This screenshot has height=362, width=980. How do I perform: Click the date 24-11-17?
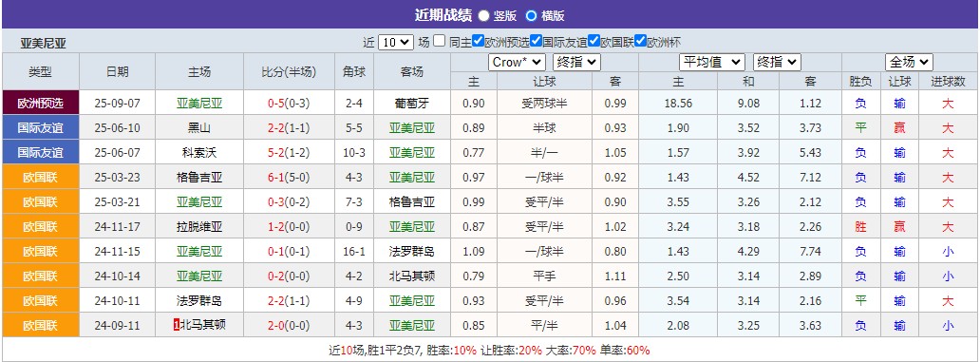pyautogui.click(x=117, y=227)
